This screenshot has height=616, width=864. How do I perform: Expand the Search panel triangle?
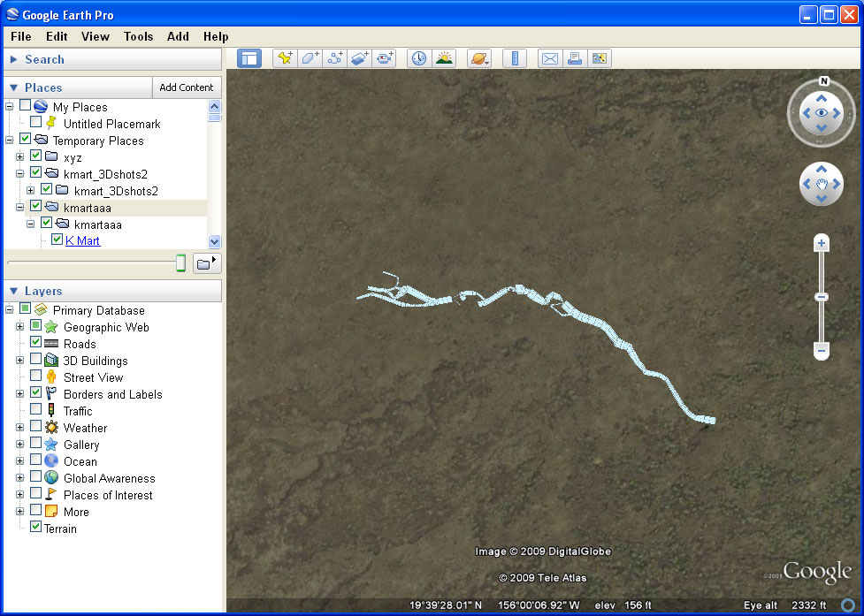(14, 59)
